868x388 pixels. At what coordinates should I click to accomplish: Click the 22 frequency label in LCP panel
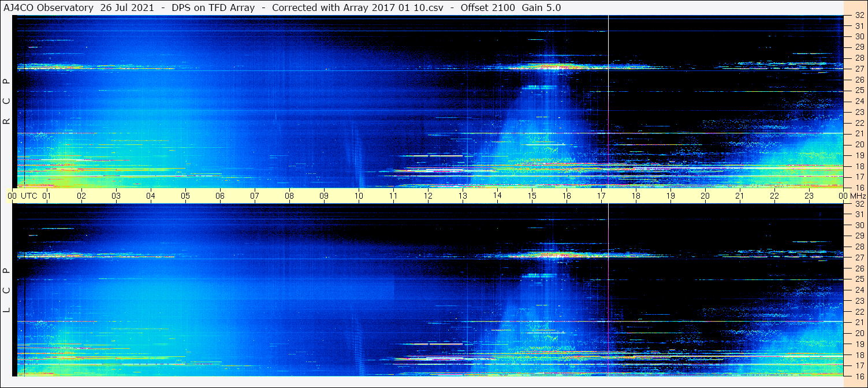[859, 311]
